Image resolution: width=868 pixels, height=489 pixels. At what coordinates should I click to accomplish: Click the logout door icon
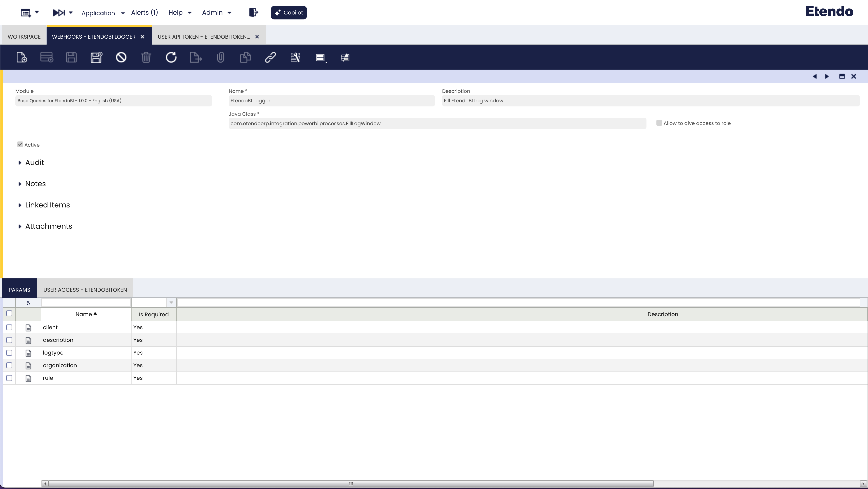point(253,12)
